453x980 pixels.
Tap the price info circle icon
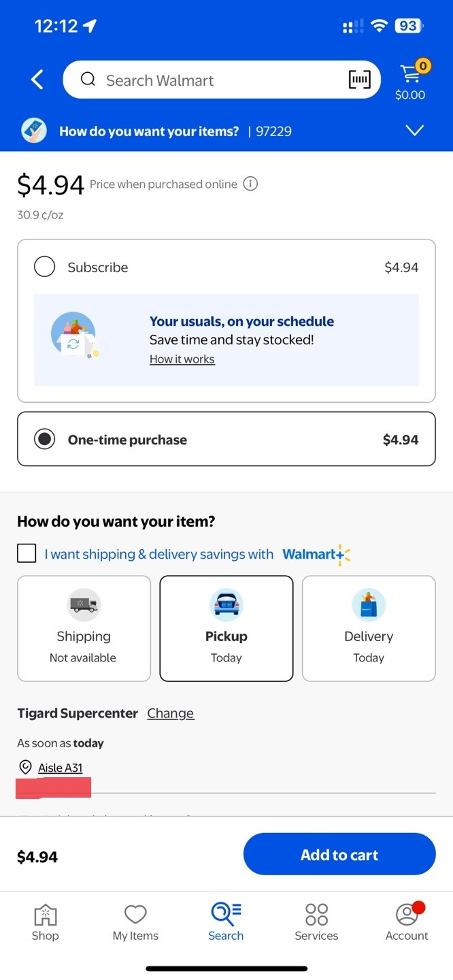pos(250,184)
